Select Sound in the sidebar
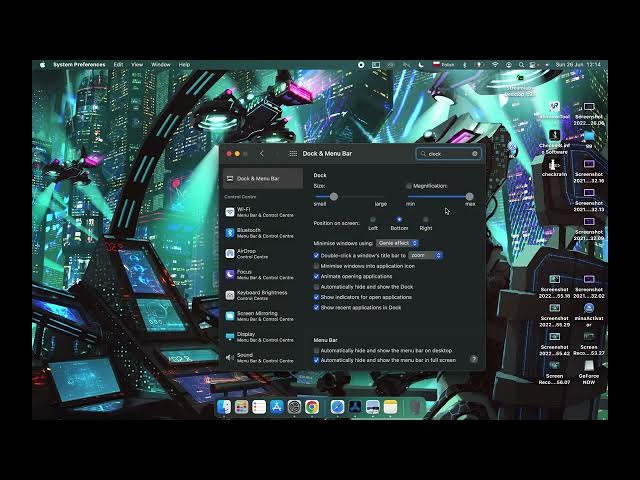640x480 pixels. (x=263, y=358)
